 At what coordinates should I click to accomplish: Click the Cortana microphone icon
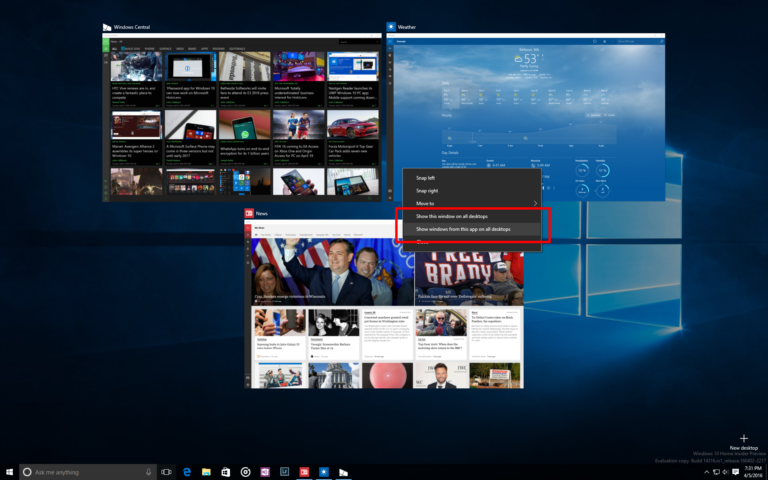pyautogui.click(x=148, y=471)
